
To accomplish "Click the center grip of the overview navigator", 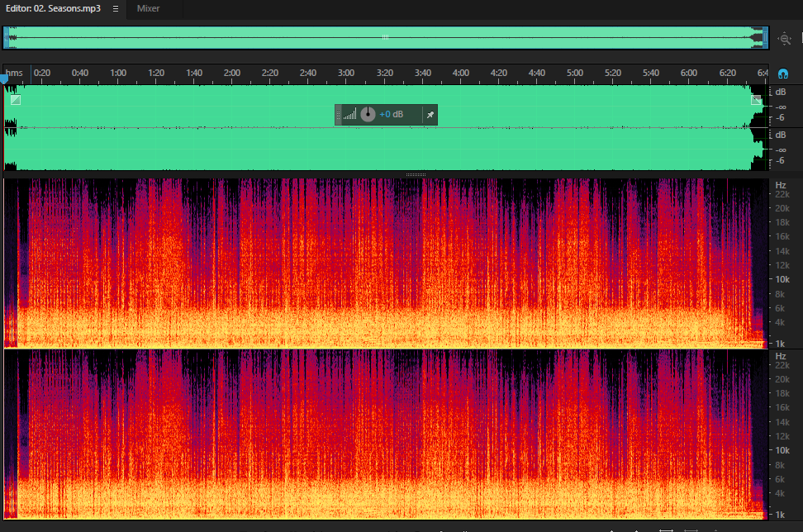I will tap(385, 37).
